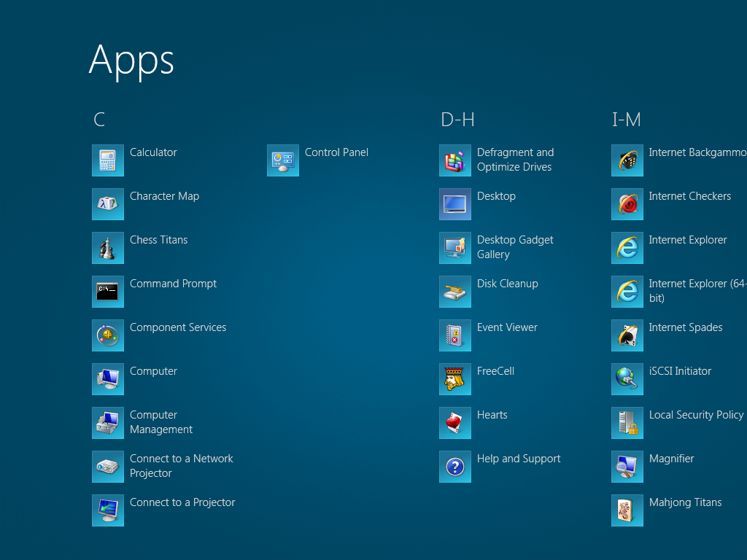Launch Disk Cleanup via its icon

click(455, 292)
